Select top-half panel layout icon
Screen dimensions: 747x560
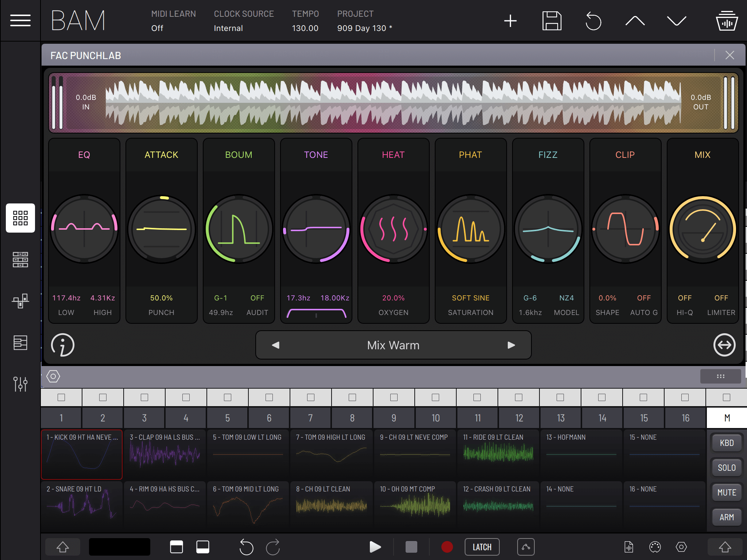[177, 547]
